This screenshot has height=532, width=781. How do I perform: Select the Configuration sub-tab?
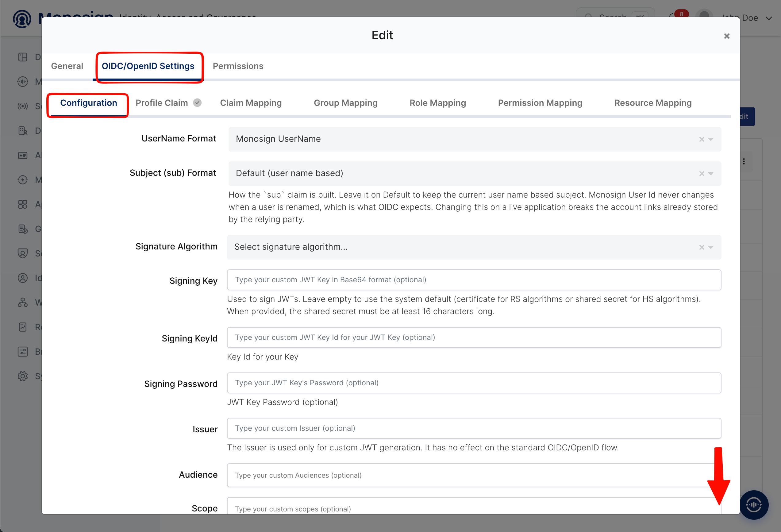(x=88, y=103)
